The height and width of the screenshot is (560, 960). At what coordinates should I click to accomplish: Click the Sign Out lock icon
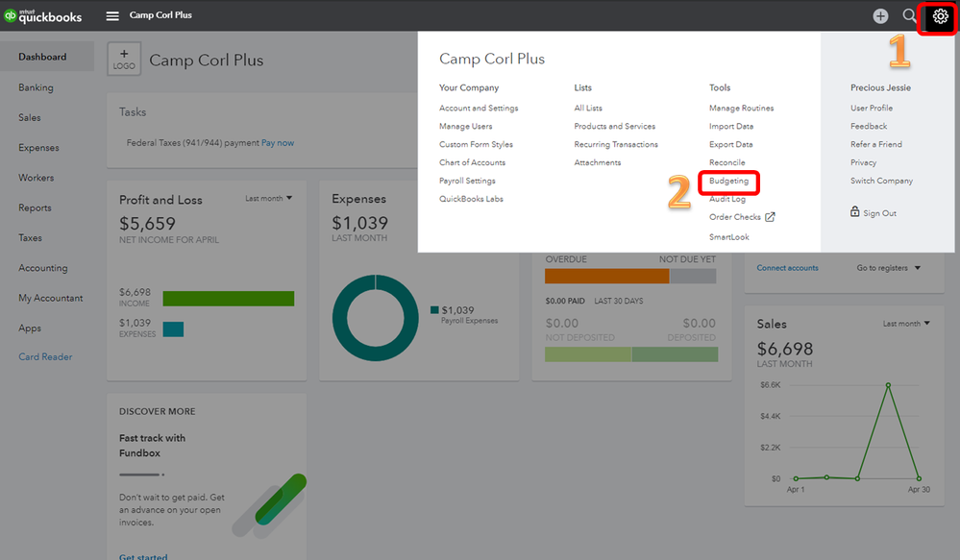click(855, 212)
